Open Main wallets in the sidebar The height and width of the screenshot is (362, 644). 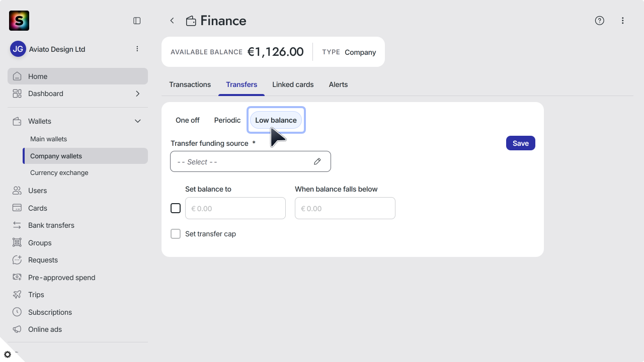(x=48, y=139)
